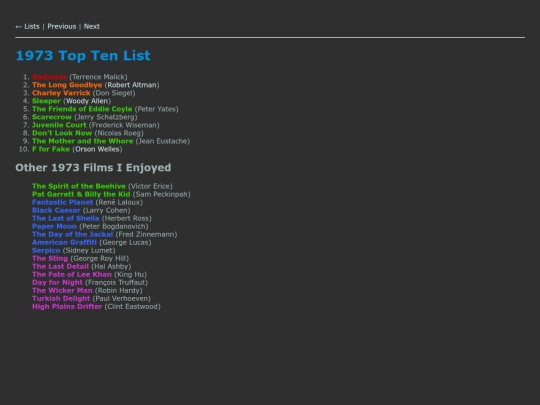Click director name Terrence Malick
This screenshot has width=540, height=405.
click(x=98, y=77)
